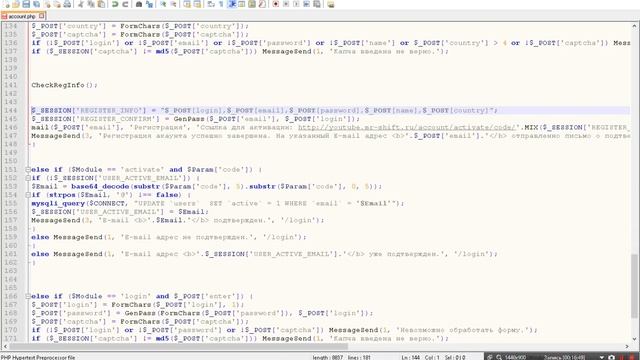Create a new file with the New icon
The height and width of the screenshot is (360, 640).
pos(6,4)
